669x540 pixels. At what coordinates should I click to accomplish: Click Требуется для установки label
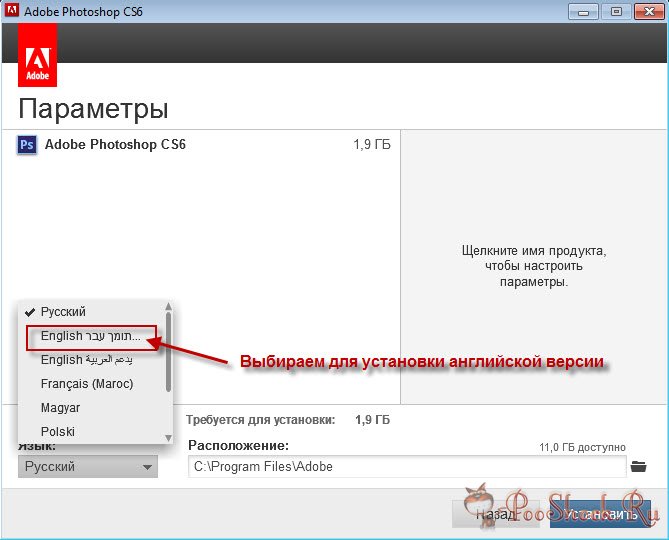point(261,420)
